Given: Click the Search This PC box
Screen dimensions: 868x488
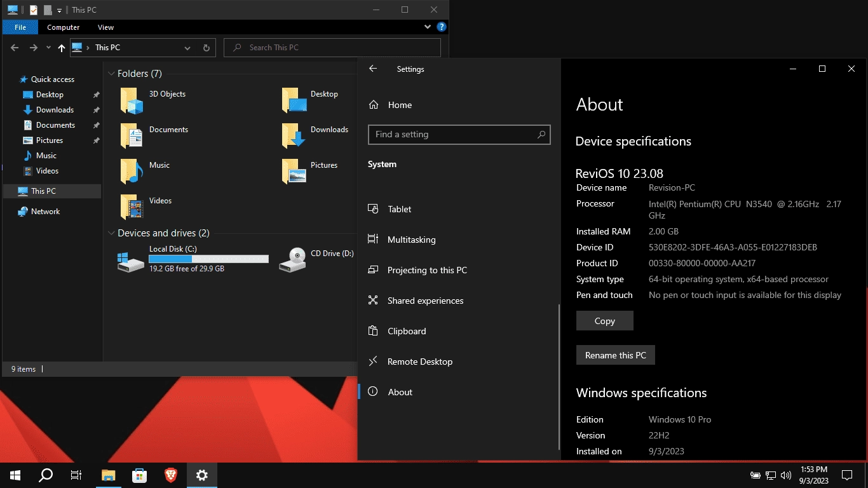Looking at the screenshot, I should coord(332,48).
